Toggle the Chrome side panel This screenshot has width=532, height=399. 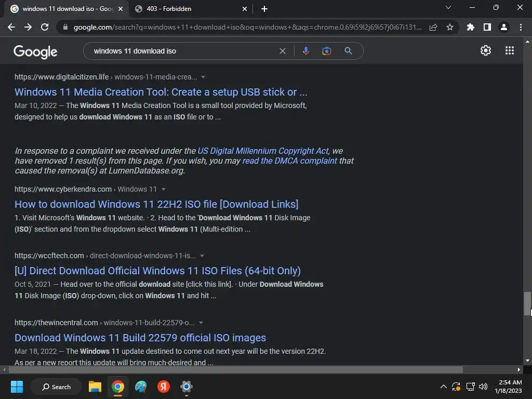pyautogui.click(x=487, y=27)
